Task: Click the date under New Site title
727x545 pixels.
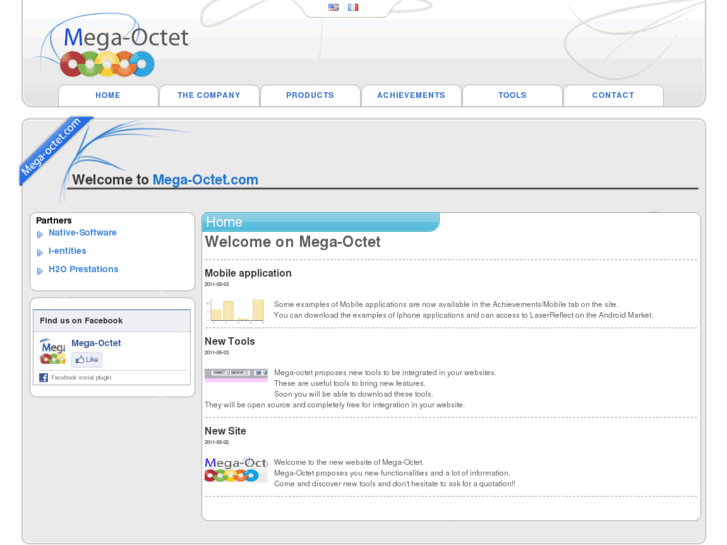Action: [217, 442]
